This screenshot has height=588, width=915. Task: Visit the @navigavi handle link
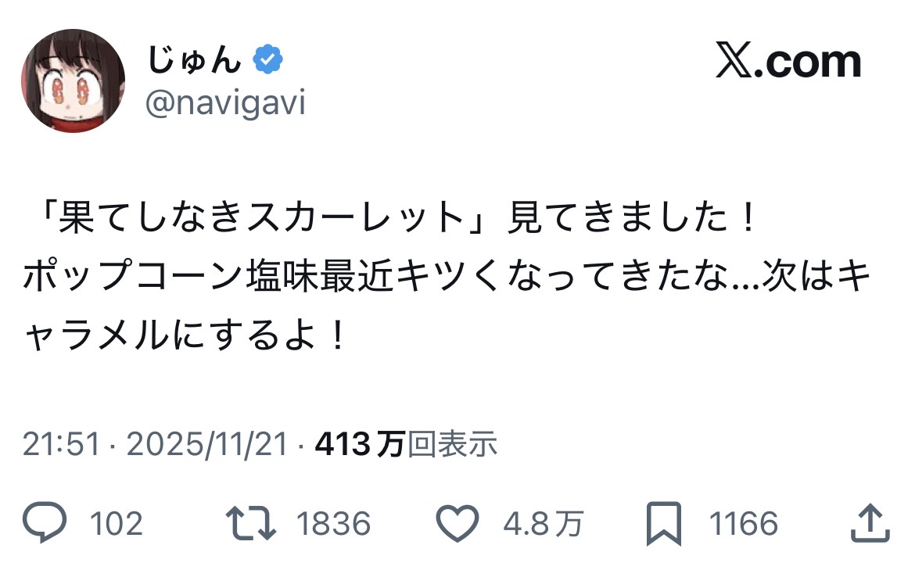pos(225,103)
